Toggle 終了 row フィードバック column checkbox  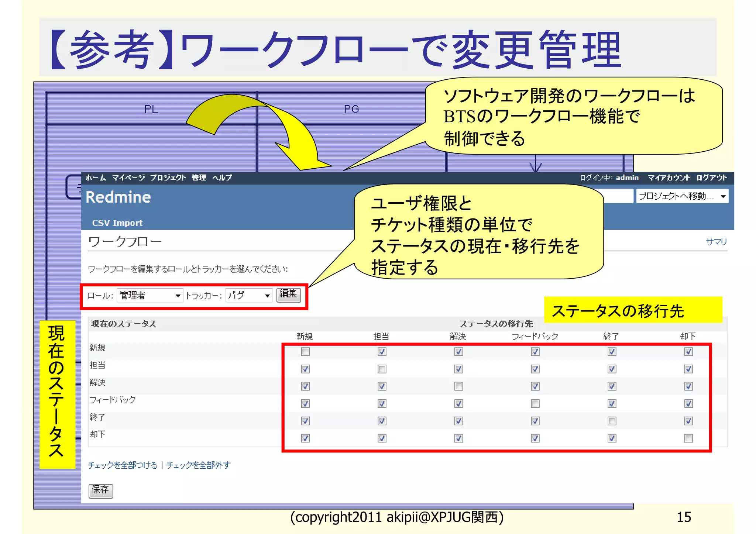535,421
